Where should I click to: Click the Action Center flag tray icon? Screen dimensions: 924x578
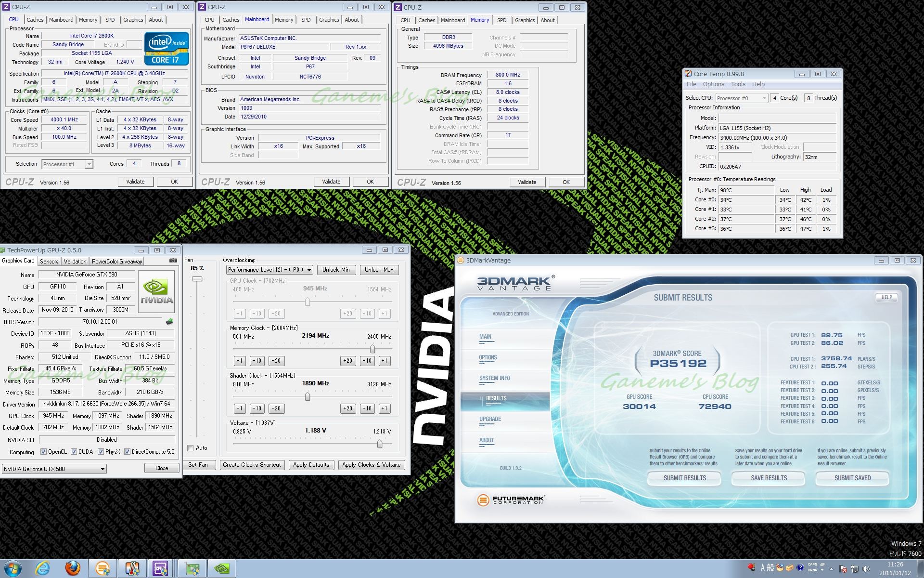[x=843, y=569]
